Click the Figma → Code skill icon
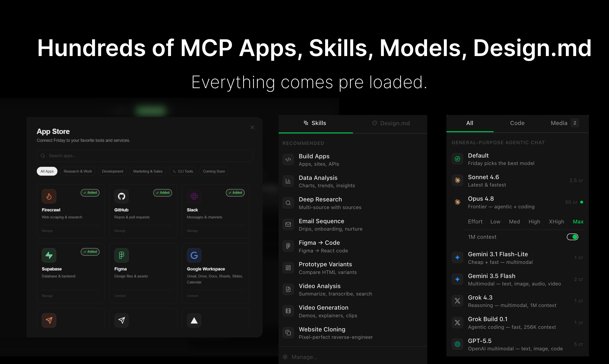 tap(288, 246)
